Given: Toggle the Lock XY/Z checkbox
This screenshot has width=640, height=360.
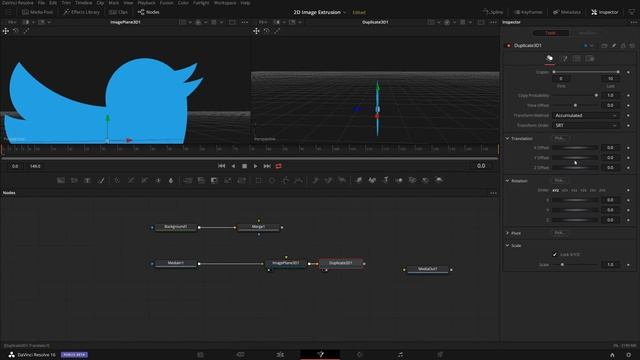Looking at the screenshot, I should coord(555,254).
